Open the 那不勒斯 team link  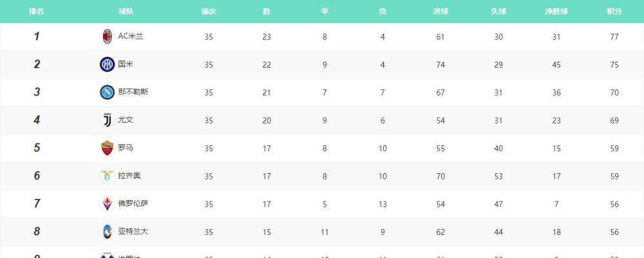[x=133, y=92]
